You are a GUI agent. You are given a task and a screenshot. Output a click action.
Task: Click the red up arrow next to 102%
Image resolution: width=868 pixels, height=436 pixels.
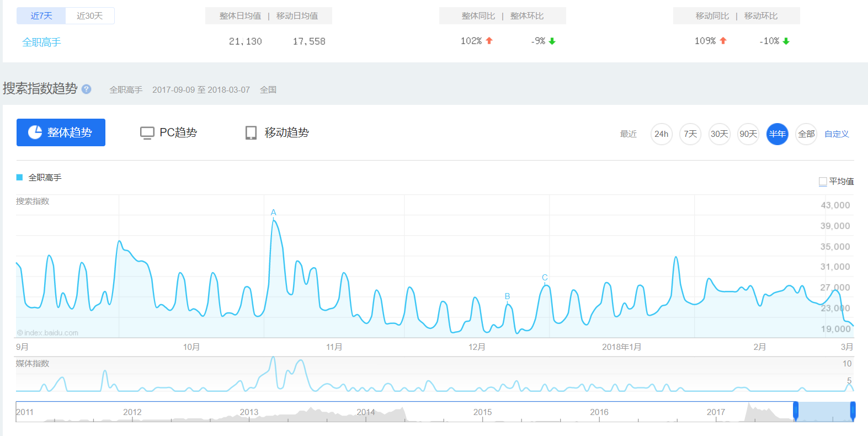tap(489, 41)
